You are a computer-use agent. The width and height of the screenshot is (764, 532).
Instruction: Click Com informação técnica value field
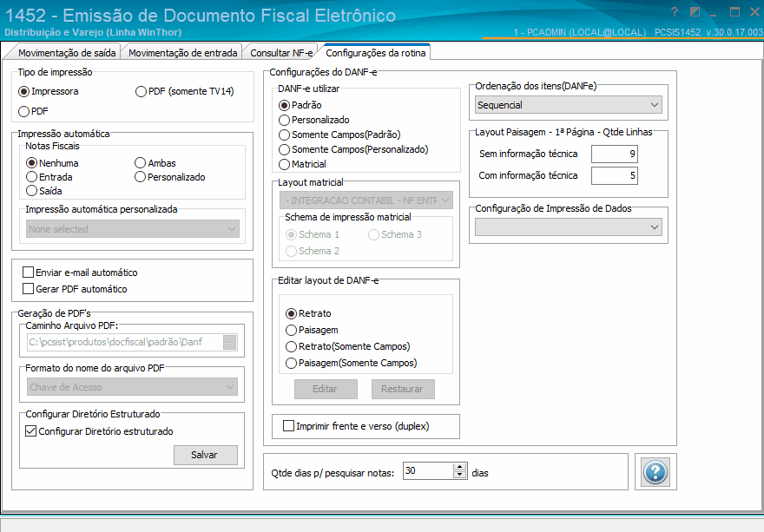(615, 175)
